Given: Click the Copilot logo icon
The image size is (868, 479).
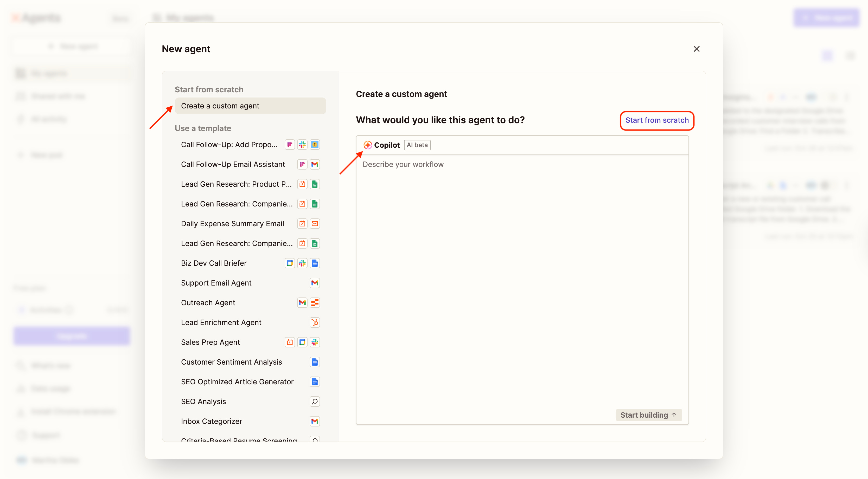Looking at the screenshot, I should [368, 145].
